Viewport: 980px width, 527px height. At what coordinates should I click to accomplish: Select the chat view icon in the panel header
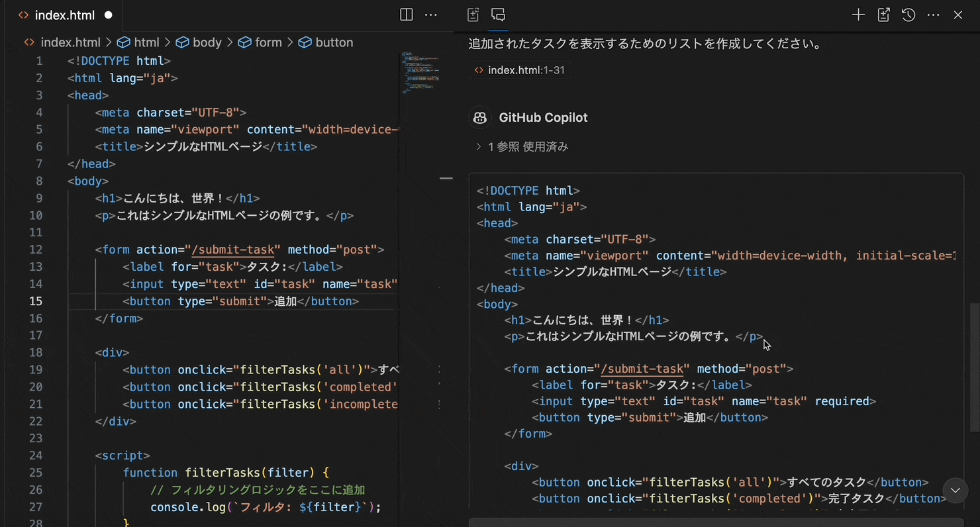(498, 15)
